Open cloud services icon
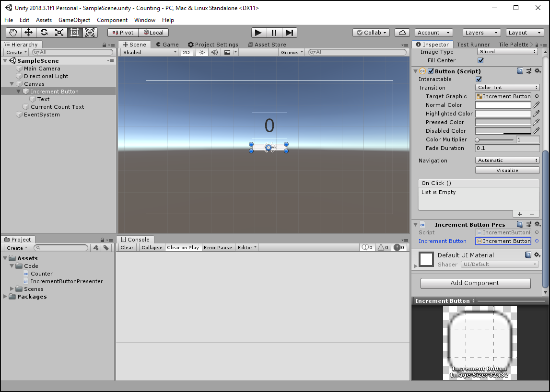Image resolution: width=550 pixels, height=392 pixels. (403, 33)
